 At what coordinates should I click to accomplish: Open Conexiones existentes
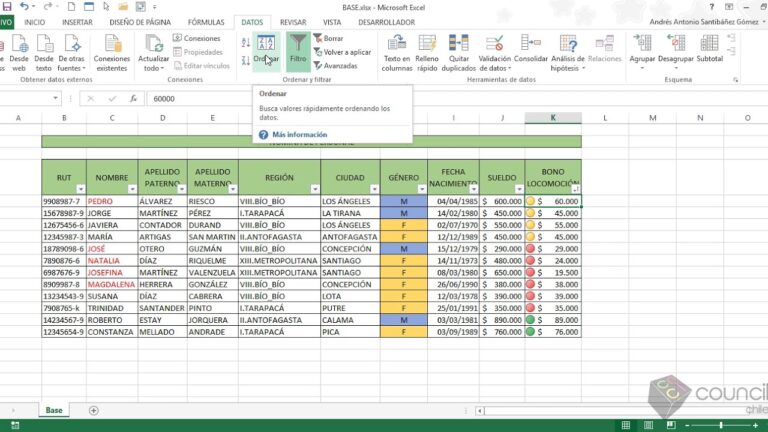click(x=112, y=53)
